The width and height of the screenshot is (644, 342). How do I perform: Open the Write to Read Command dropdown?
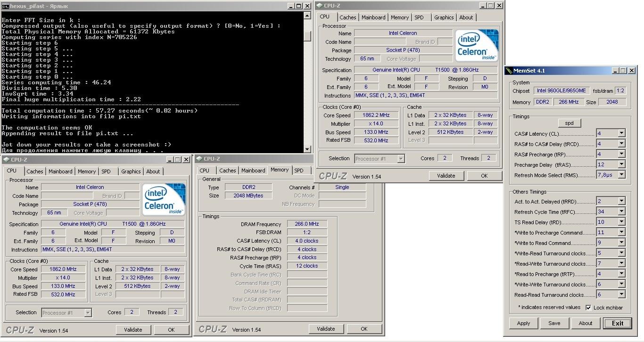click(x=621, y=243)
